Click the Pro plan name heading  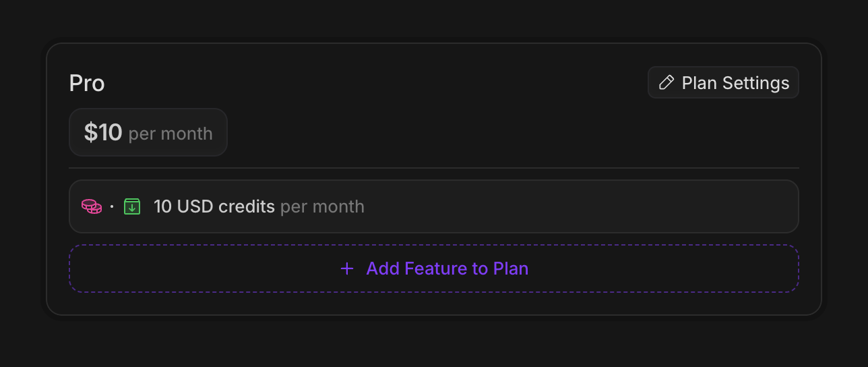pyautogui.click(x=87, y=84)
